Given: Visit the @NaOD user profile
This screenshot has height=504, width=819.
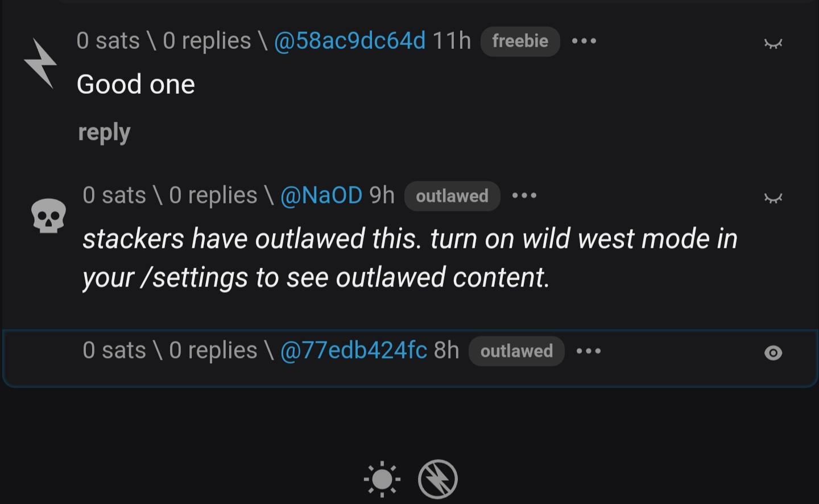Looking at the screenshot, I should pos(321,195).
